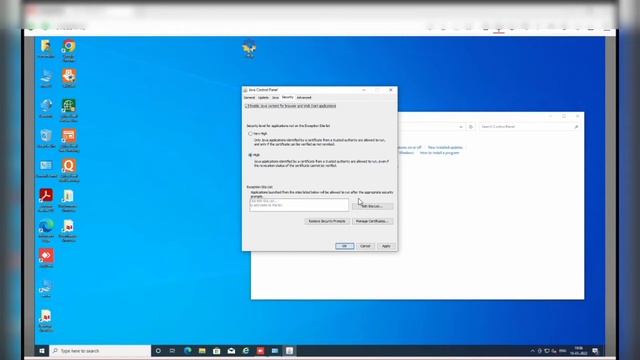This screenshot has height=360, width=640.
Task: Click inside the Exception Site List box
Action: pos(299,204)
